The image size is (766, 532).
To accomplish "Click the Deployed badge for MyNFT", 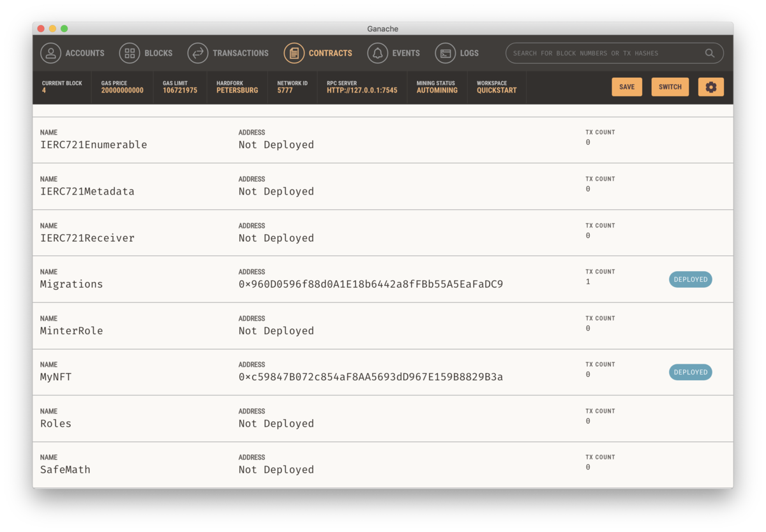I will point(691,372).
